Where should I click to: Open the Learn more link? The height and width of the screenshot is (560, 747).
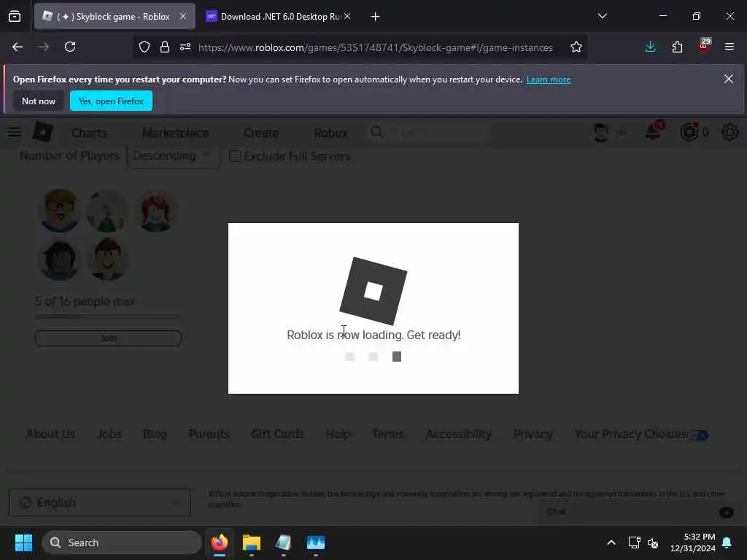(x=549, y=79)
